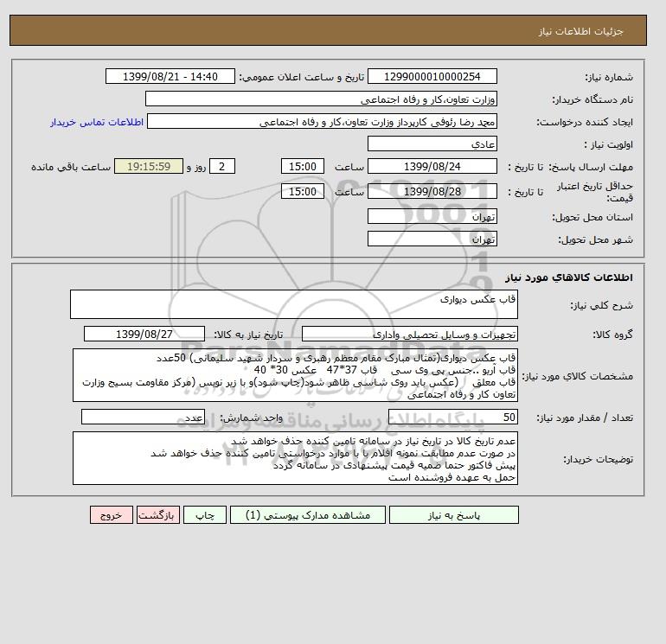Click the response deadline time field beside 1399/08/24
Screen dimensions: 666x644
(x=303, y=167)
